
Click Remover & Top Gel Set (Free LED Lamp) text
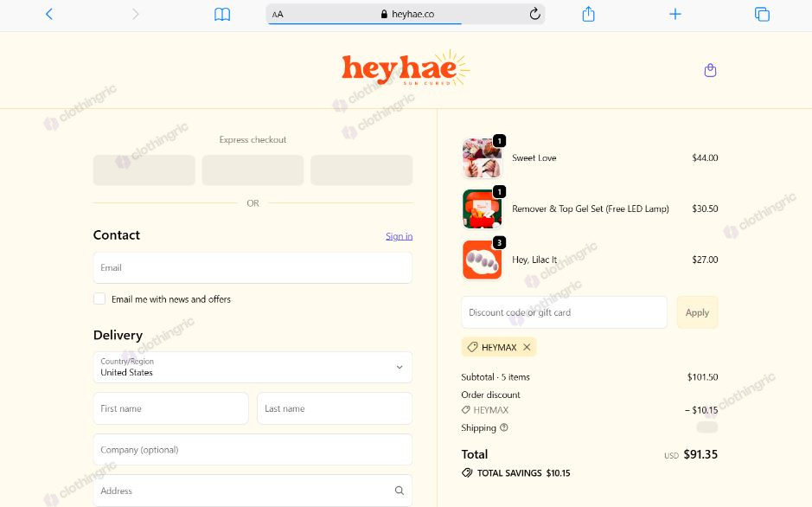tap(591, 209)
